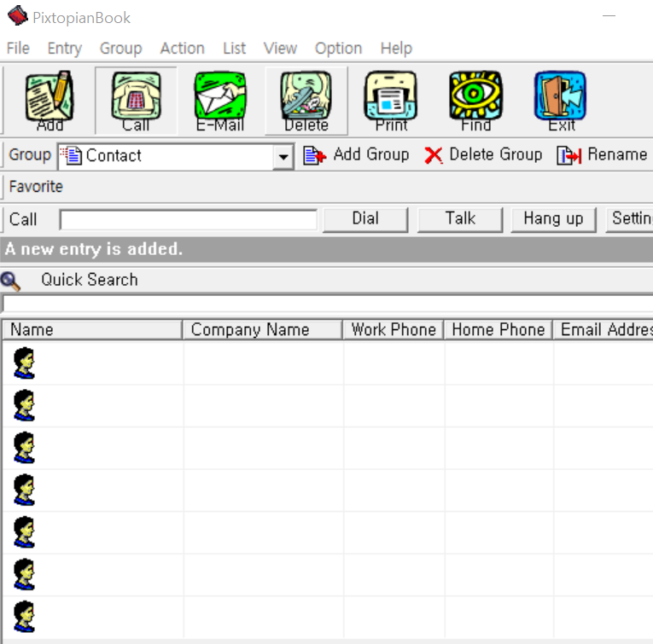Click the Call number input field
This screenshot has height=644, width=653.
click(189, 220)
